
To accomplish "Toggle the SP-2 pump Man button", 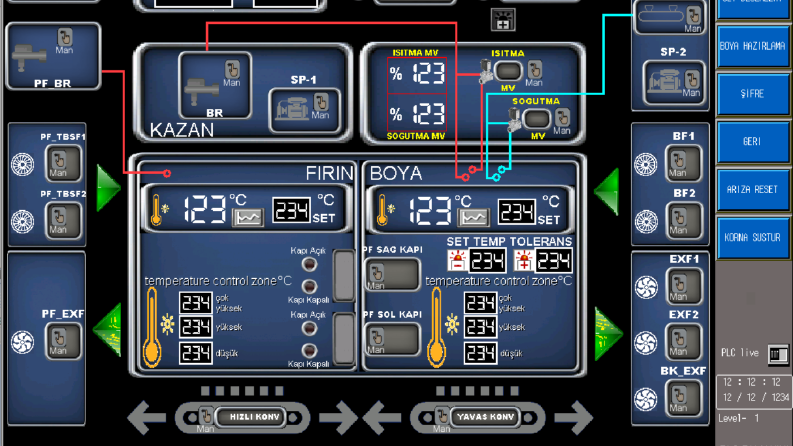I will pos(692,84).
